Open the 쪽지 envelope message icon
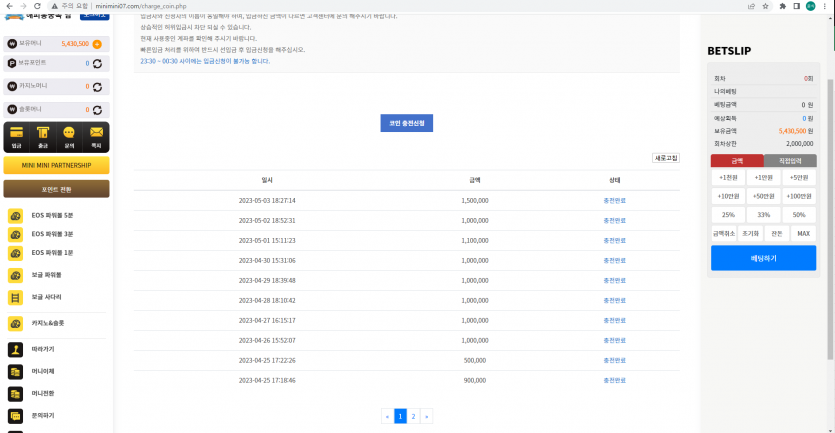 (97, 135)
